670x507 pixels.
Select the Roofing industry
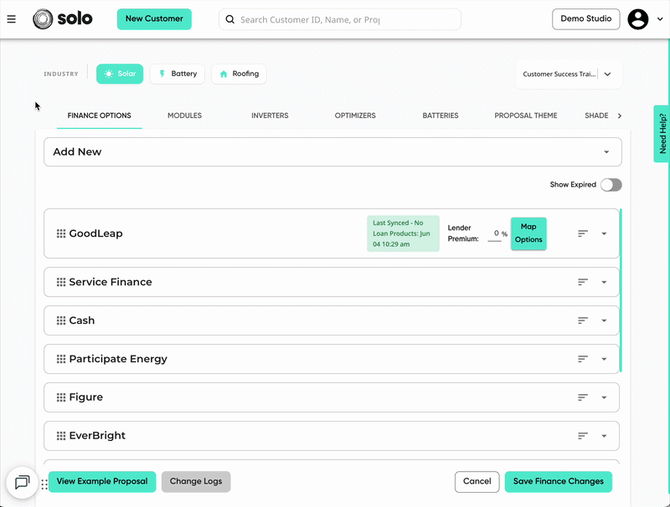click(x=239, y=74)
